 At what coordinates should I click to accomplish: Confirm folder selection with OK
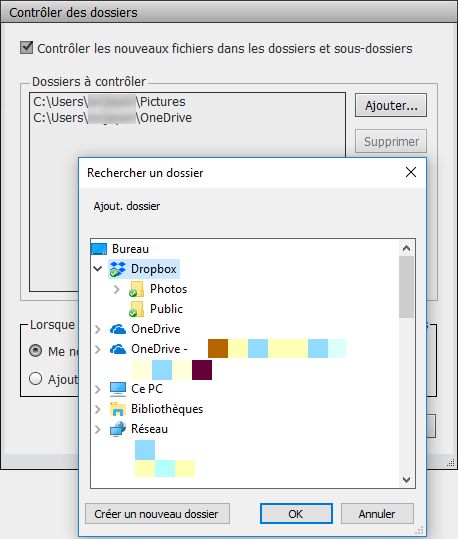(x=296, y=514)
